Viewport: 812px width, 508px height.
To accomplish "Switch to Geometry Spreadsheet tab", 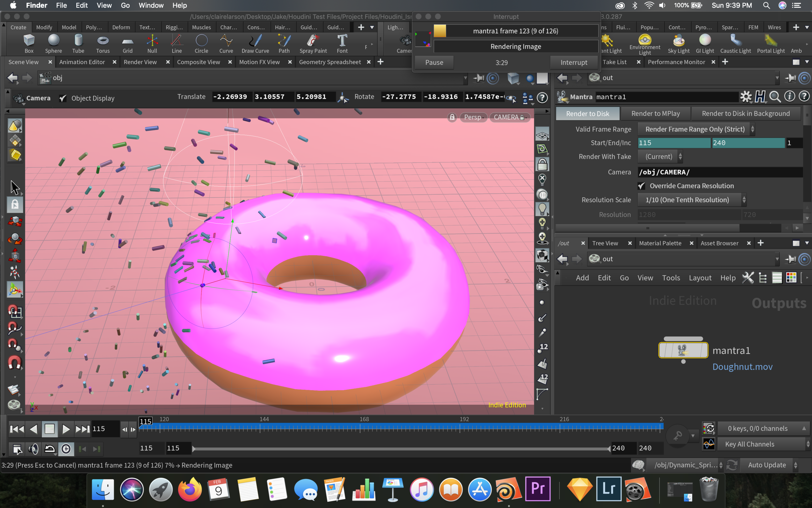I will point(330,62).
